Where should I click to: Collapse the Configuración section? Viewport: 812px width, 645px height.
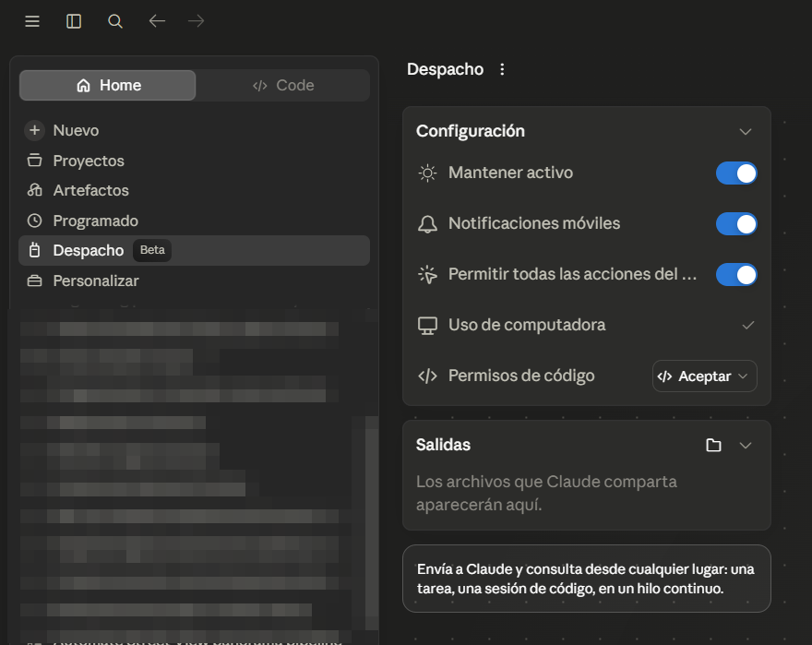click(746, 132)
